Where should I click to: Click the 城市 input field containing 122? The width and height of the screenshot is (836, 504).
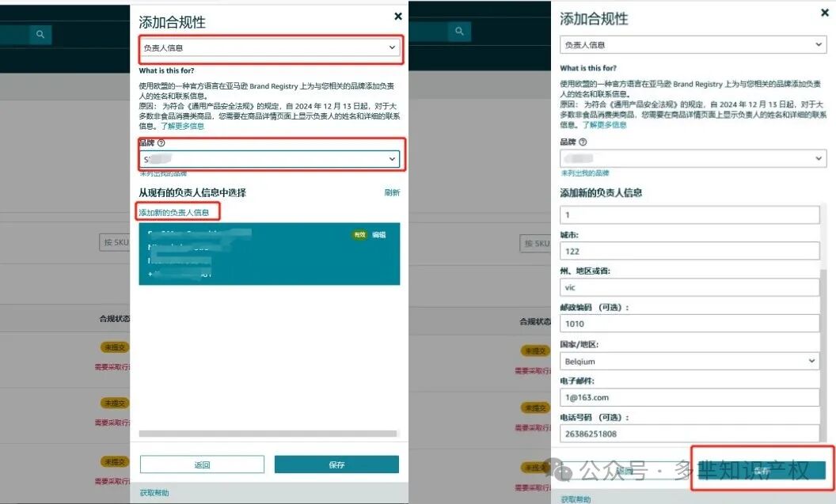point(689,251)
